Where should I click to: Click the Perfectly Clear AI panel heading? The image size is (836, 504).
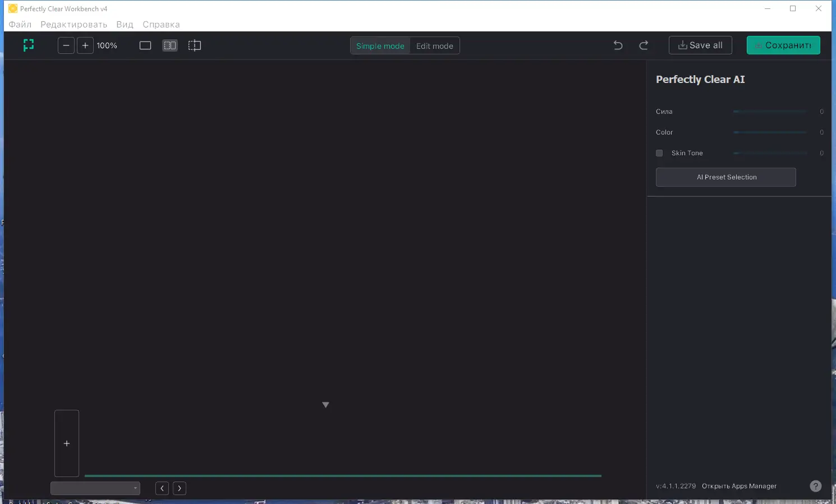pos(700,80)
